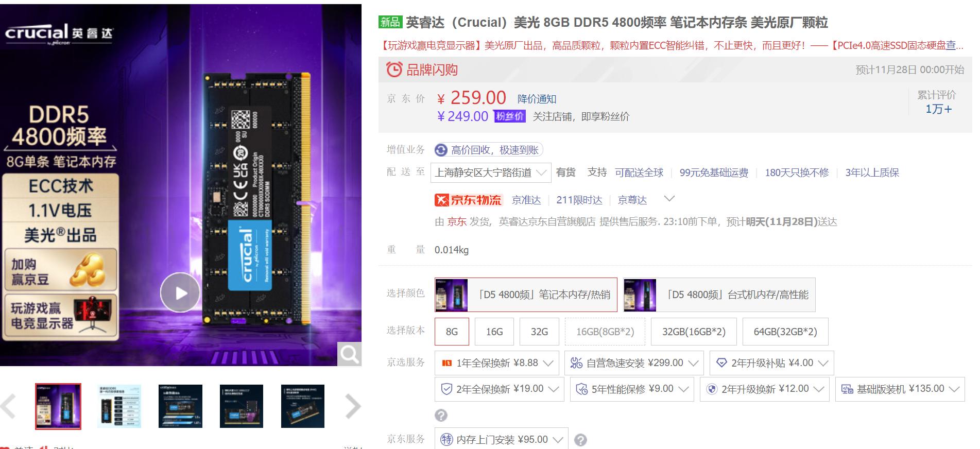Select the 64GB(32GB*2) version
The image size is (980, 449).
(x=785, y=332)
